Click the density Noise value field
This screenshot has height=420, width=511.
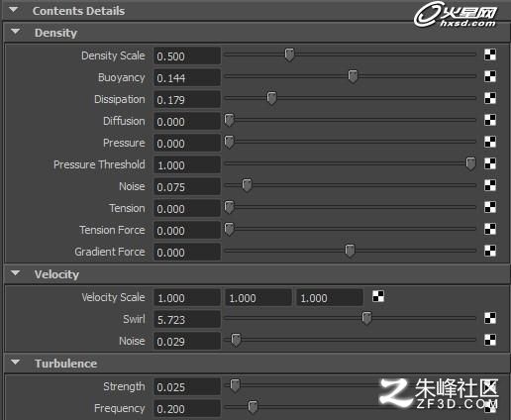187,186
